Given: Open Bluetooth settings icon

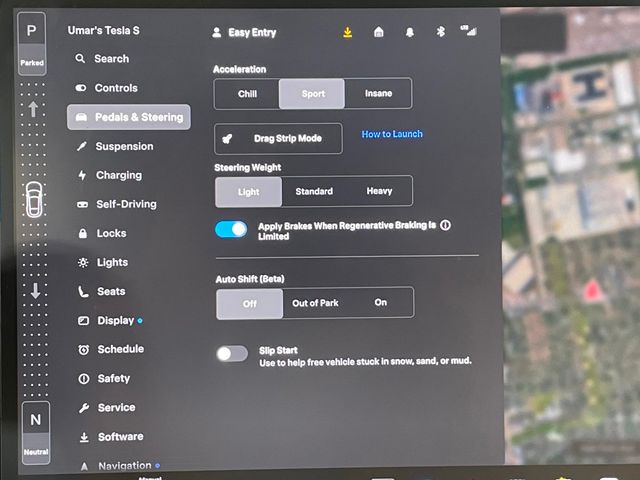Looking at the screenshot, I should [x=441, y=31].
